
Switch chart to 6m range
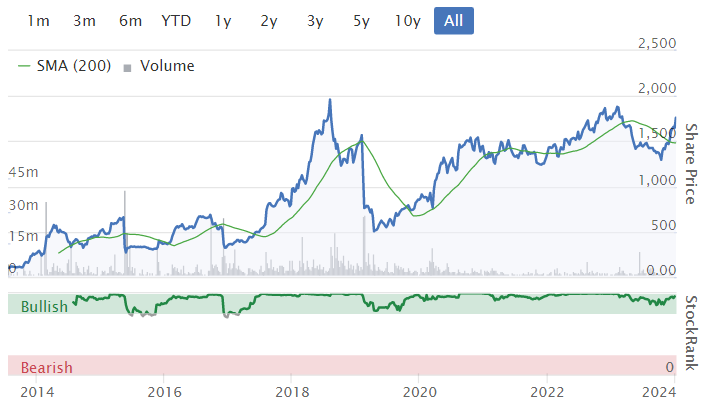[x=130, y=21]
